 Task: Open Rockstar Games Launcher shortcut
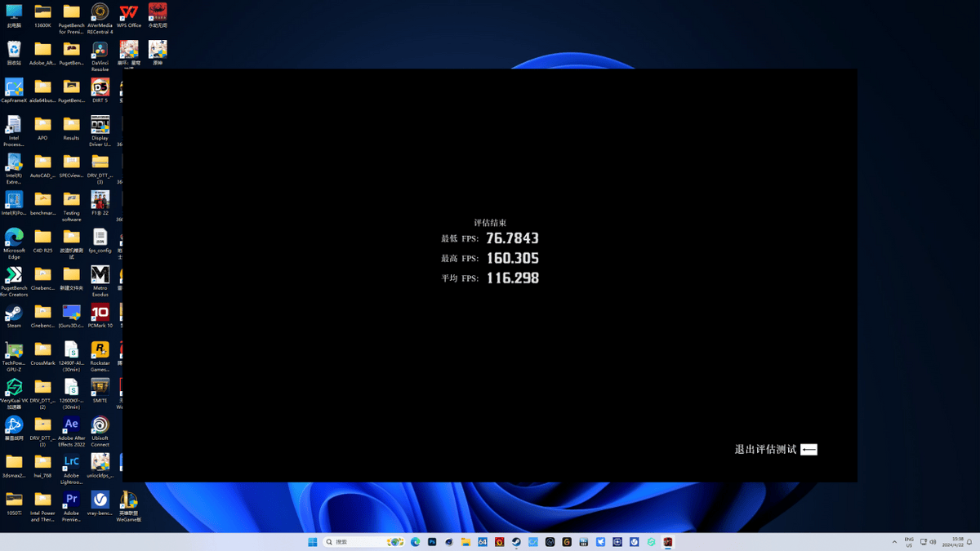tap(100, 356)
